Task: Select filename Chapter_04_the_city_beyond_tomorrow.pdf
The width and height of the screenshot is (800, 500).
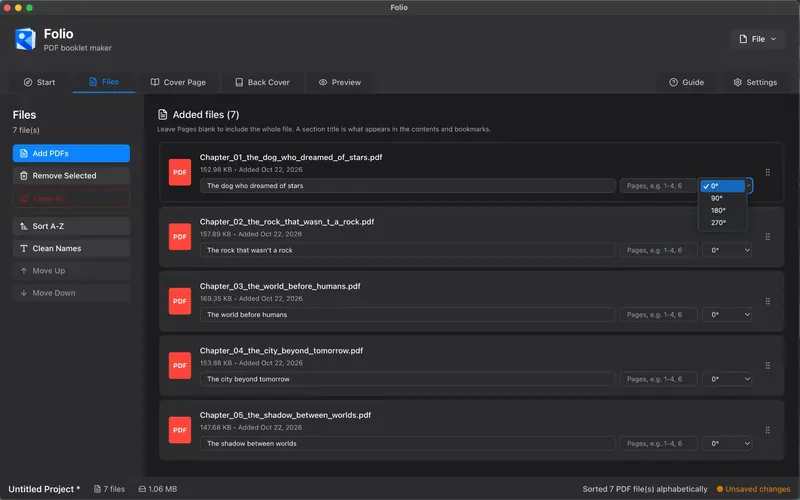Action: (281, 351)
